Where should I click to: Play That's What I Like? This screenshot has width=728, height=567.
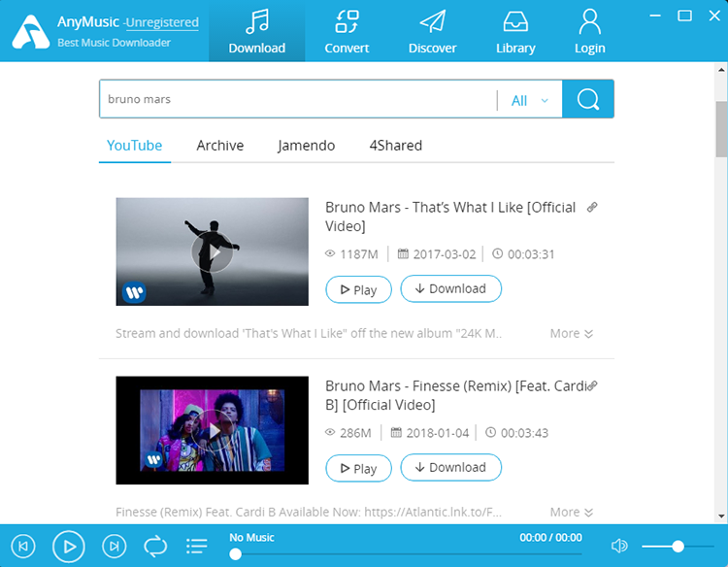click(358, 289)
